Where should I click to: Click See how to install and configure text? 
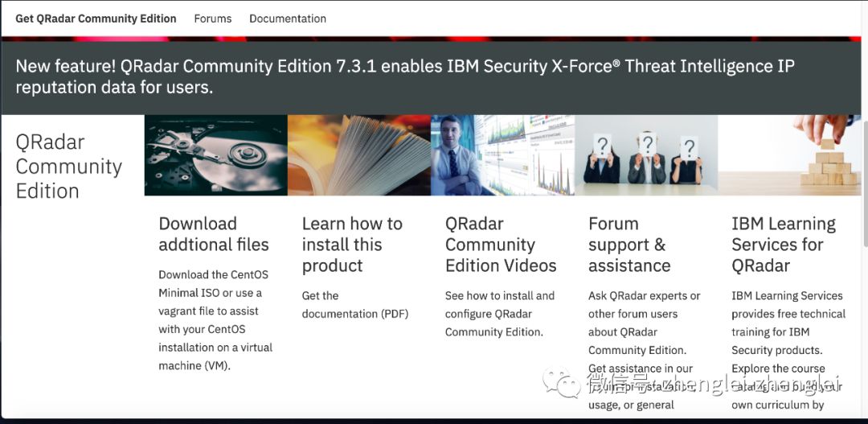coord(500,314)
